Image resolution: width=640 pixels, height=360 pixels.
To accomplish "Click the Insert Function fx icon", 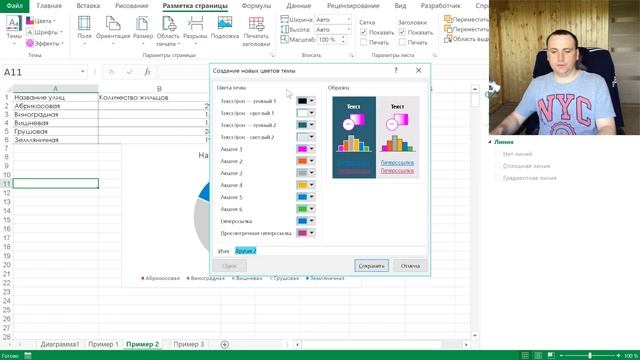I will coord(147,72).
